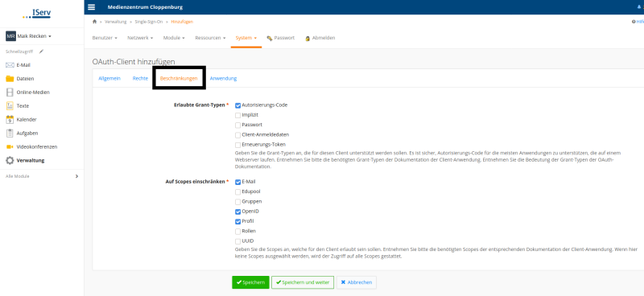Open Texte module in sidebar
The width and height of the screenshot is (644, 296).
coord(18,106)
